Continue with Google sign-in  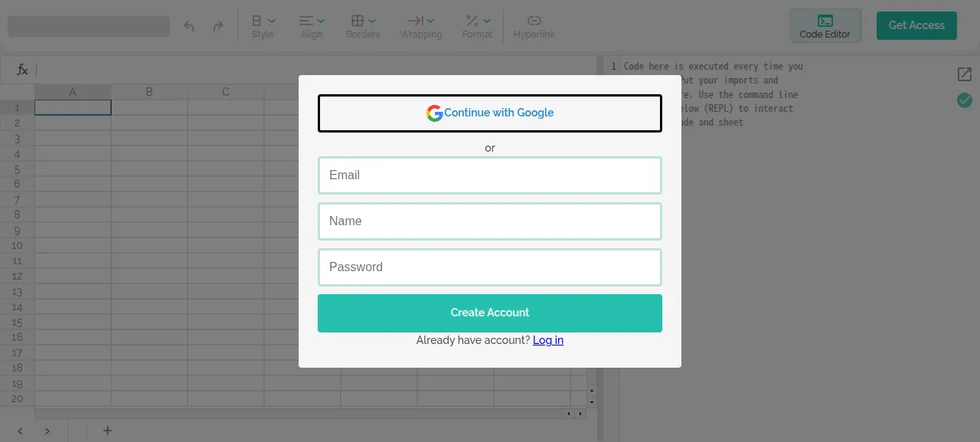click(x=490, y=113)
